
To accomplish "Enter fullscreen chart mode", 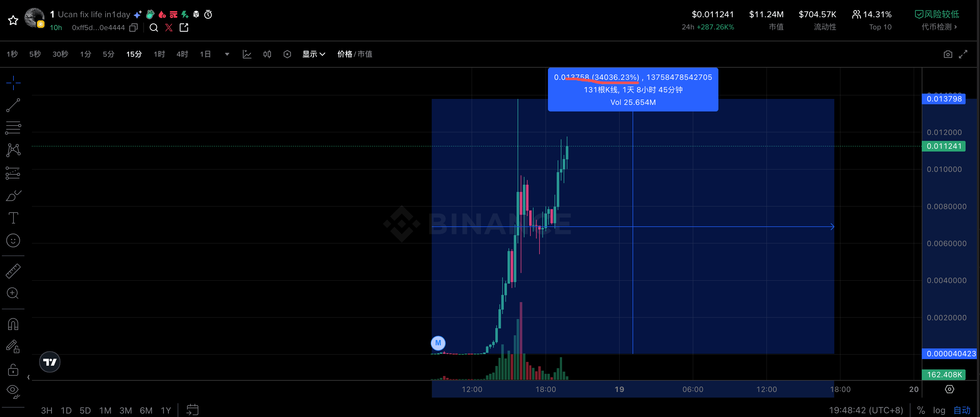I will (963, 54).
